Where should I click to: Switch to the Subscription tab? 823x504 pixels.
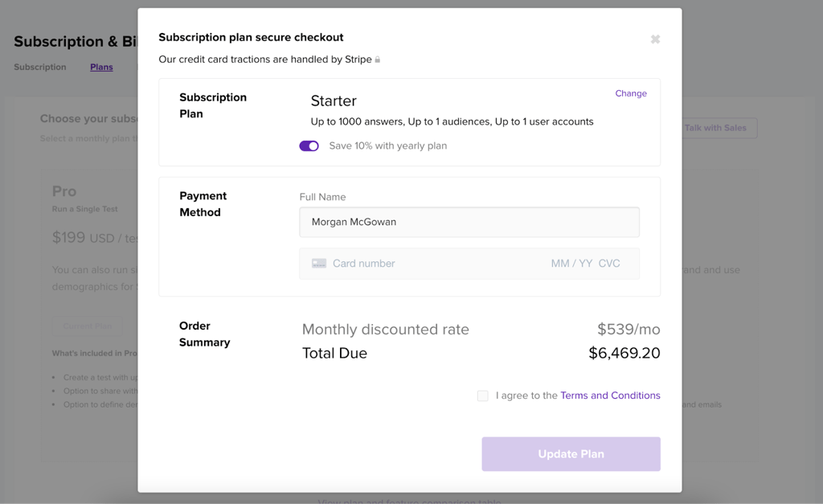[40, 68]
